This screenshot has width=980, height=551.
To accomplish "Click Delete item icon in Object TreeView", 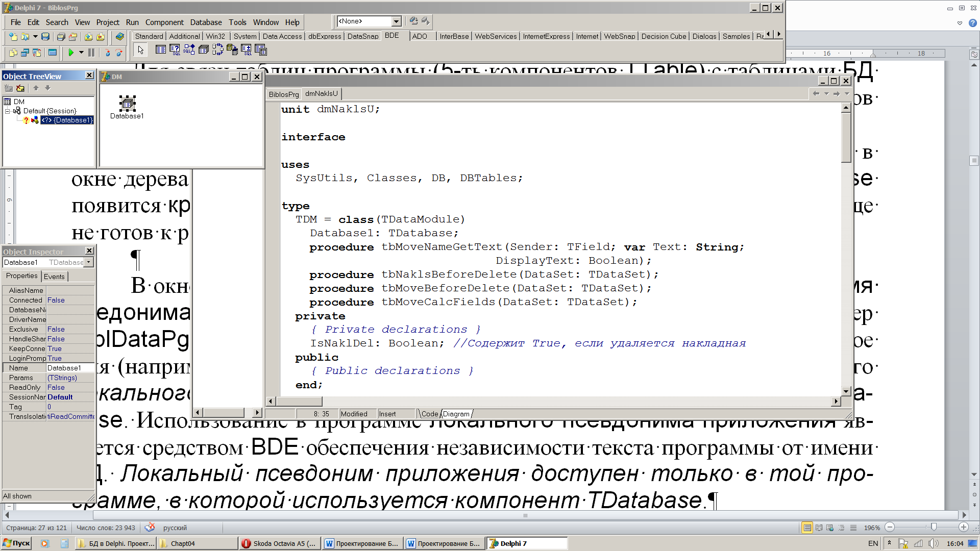I will click(20, 88).
